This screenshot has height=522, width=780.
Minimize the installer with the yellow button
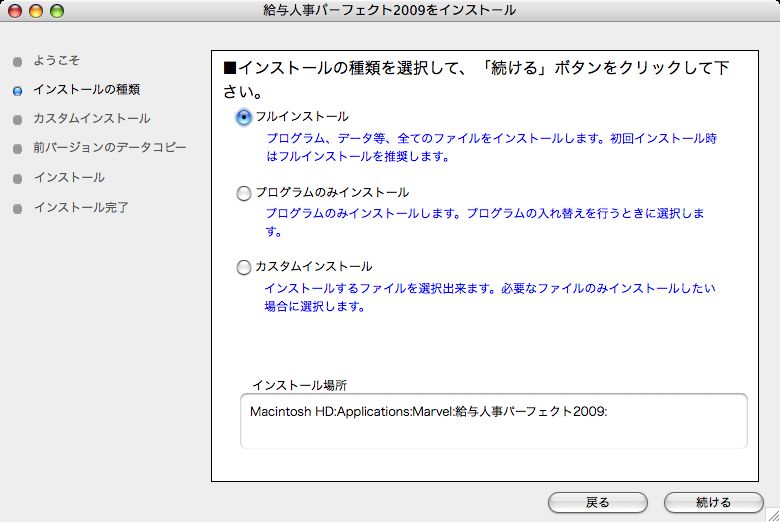coord(36,10)
